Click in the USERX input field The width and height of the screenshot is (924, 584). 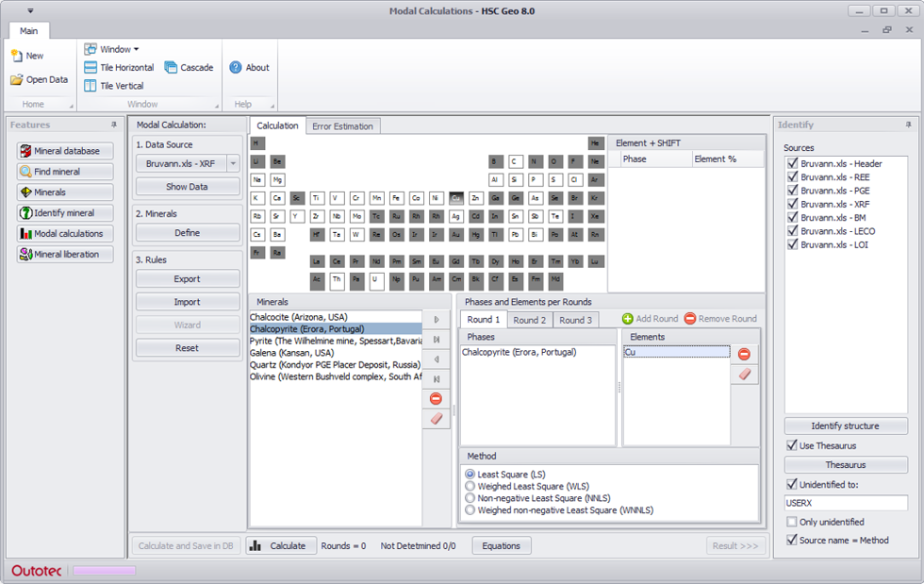click(x=845, y=503)
